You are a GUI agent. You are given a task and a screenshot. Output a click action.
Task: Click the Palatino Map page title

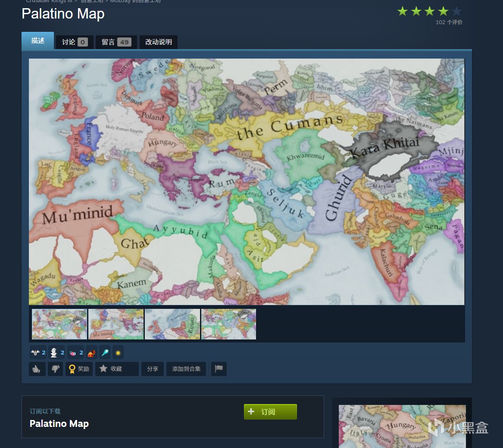coord(63,14)
